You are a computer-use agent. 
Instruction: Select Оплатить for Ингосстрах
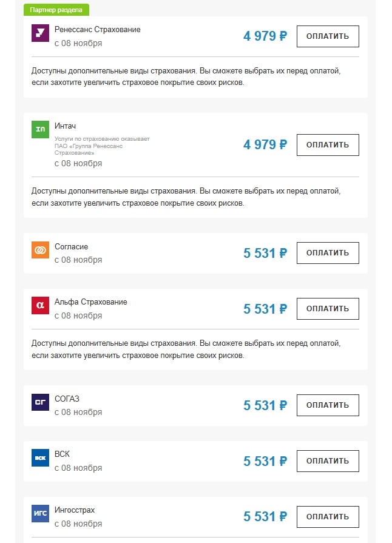(328, 517)
